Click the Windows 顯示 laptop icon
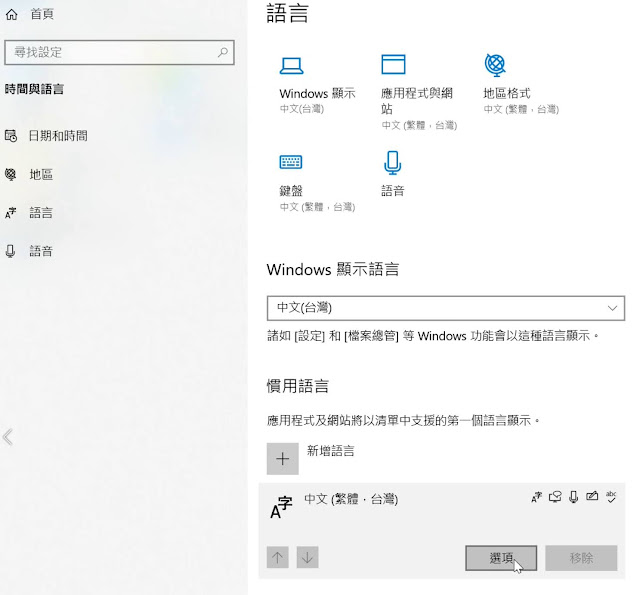 [x=291, y=65]
